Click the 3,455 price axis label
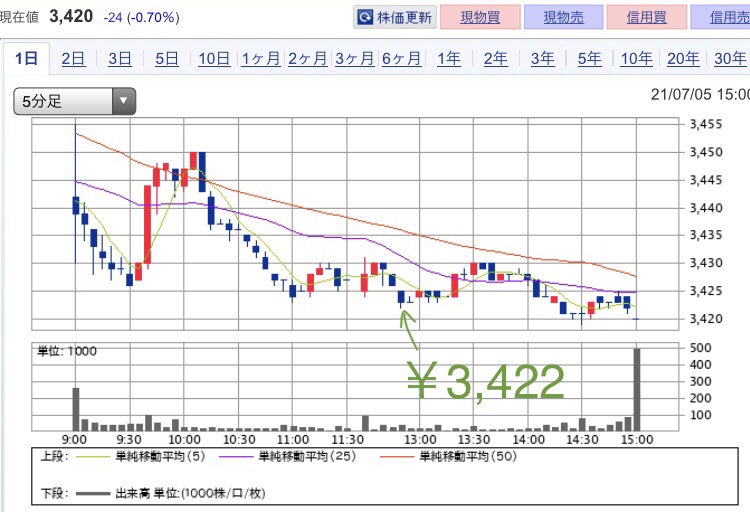750x512 pixels. pos(706,124)
